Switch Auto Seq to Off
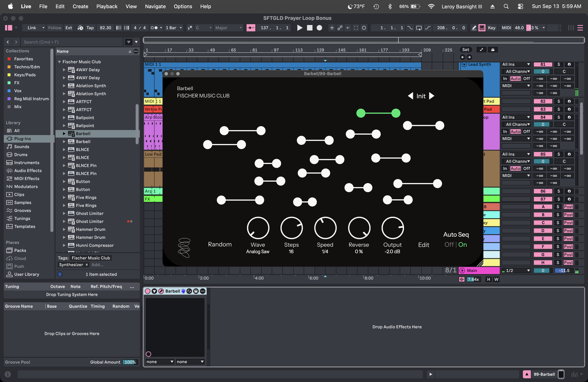The height and width of the screenshot is (382, 588). pos(449,245)
